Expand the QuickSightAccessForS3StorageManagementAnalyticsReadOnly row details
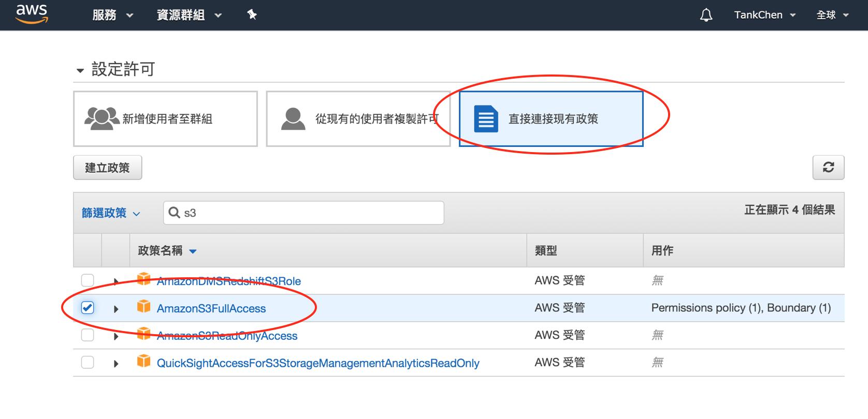Image resolution: width=868 pixels, height=419 pixels. point(116,364)
